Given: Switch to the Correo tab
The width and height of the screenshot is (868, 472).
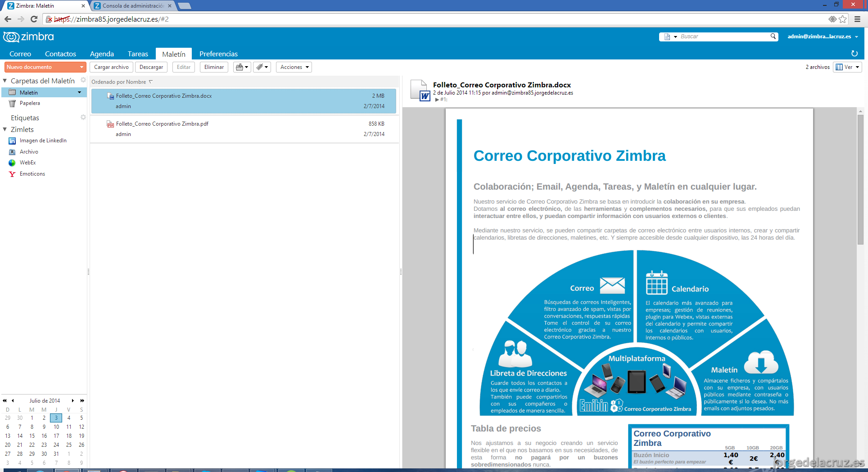Looking at the screenshot, I should point(20,54).
